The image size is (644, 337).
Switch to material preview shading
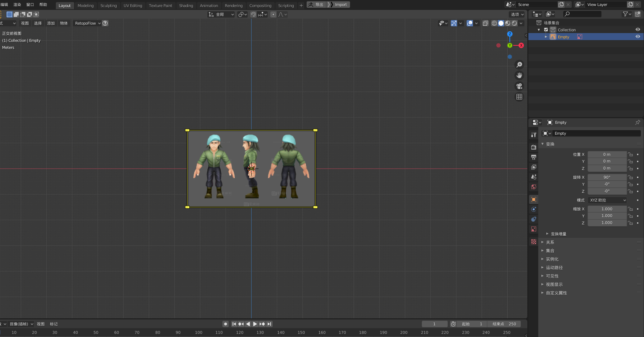click(x=508, y=23)
